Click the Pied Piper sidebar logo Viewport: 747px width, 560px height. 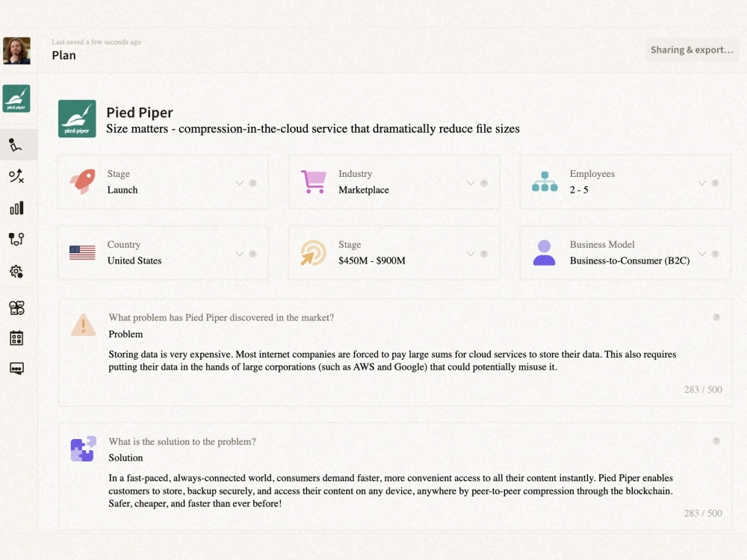coord(16,99)
